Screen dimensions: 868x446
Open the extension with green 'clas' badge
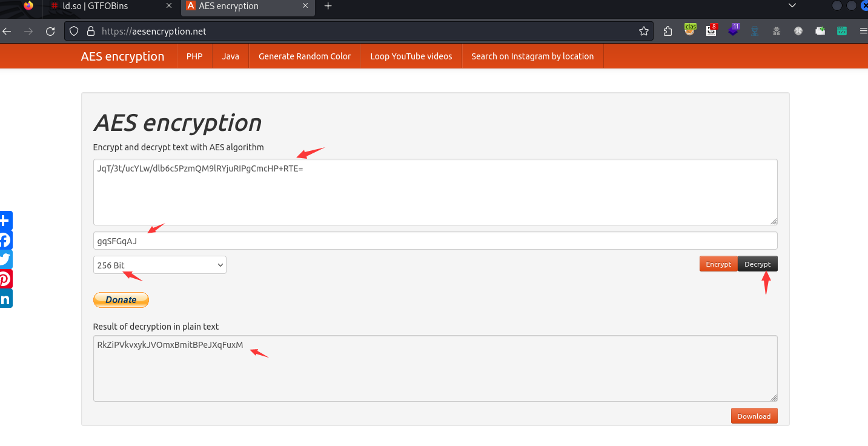[x=690, y=30]
